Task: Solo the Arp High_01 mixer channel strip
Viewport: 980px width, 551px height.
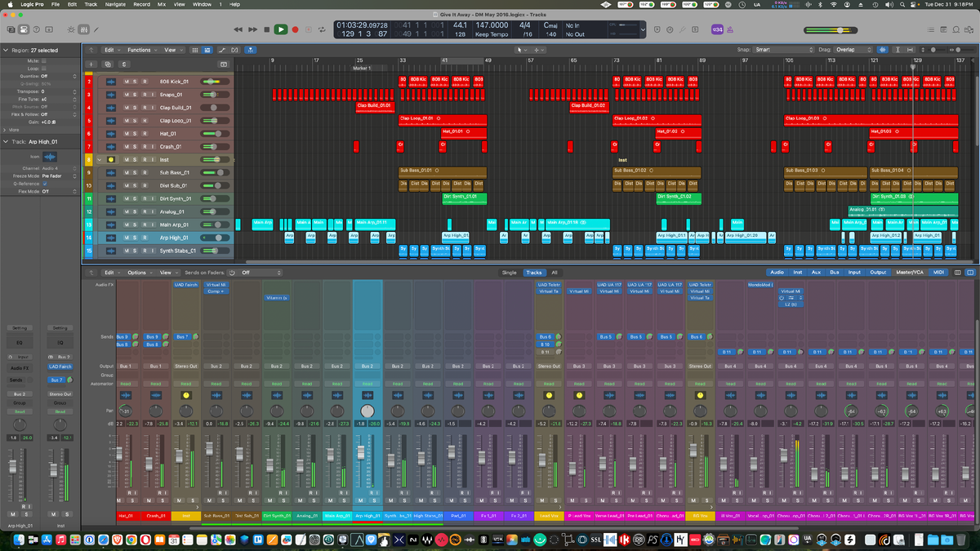Action: (373, 500)
